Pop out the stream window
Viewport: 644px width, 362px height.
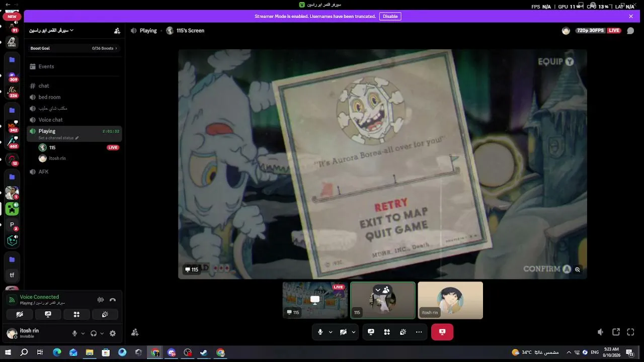click(x=616, y=332)
